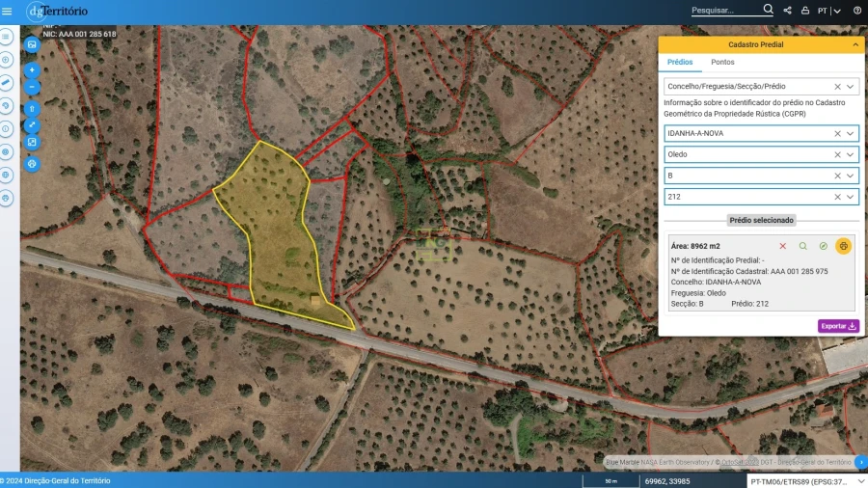Open the PT language selector
This screenshot has width=868, height=488.
click(x=828, y=11)
